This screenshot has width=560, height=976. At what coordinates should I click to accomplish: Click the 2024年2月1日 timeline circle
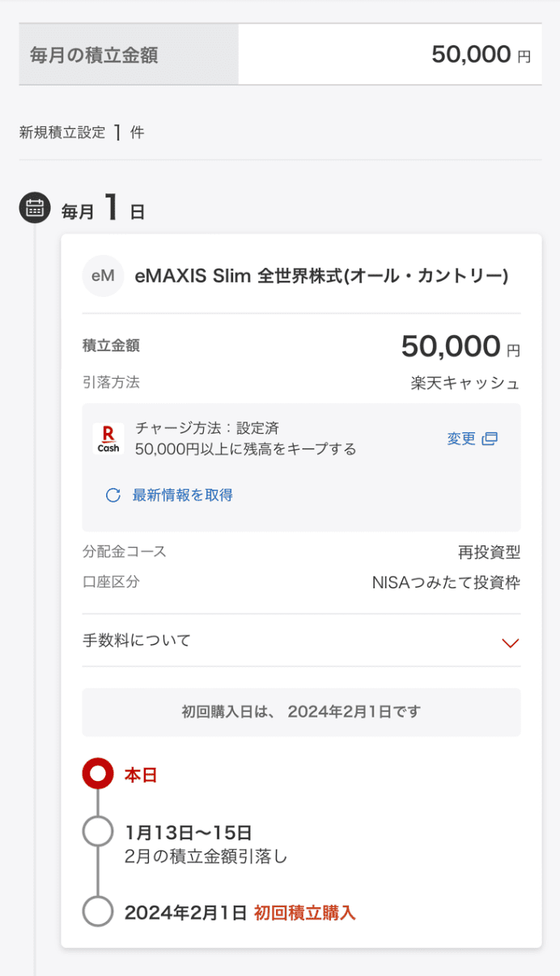tap(98, 911)
